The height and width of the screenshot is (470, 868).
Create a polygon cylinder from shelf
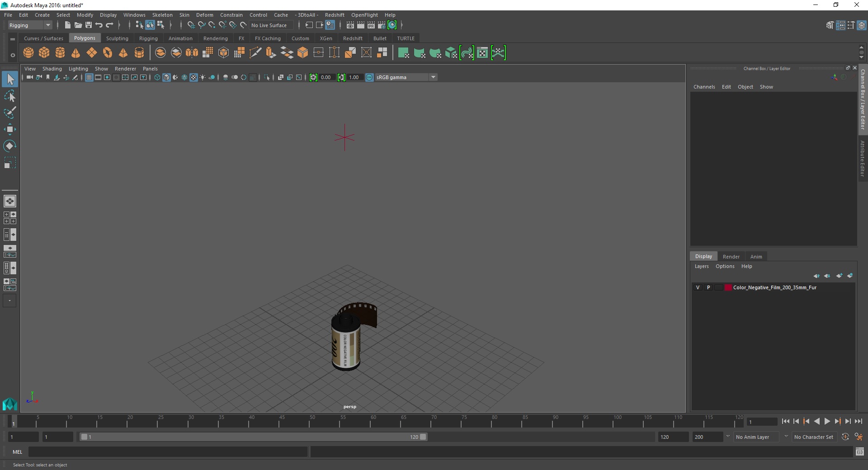[x=60, y=53]
